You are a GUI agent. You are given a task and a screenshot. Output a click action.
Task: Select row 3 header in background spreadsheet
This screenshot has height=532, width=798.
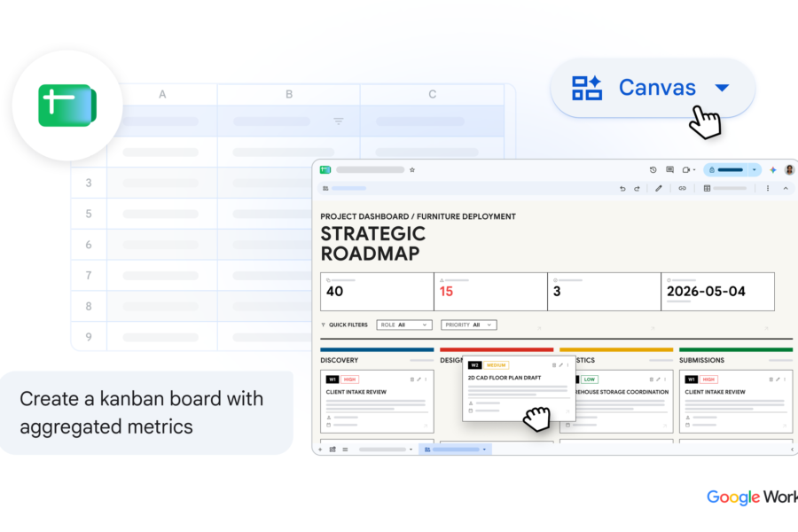pos(89,183)
